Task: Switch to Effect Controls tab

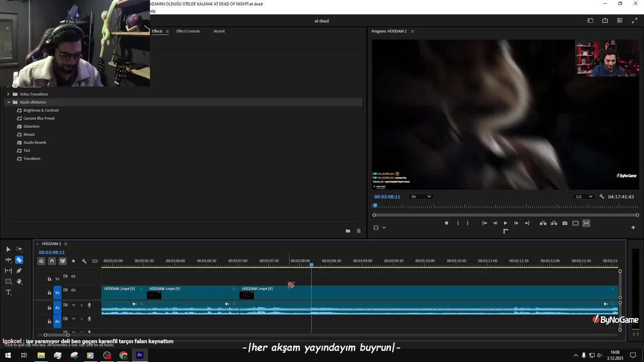Action: pyautogui.click(x=188, y=31)
